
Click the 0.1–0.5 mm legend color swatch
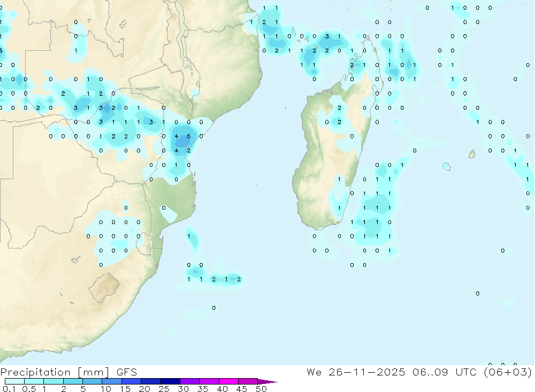[14, 381]
